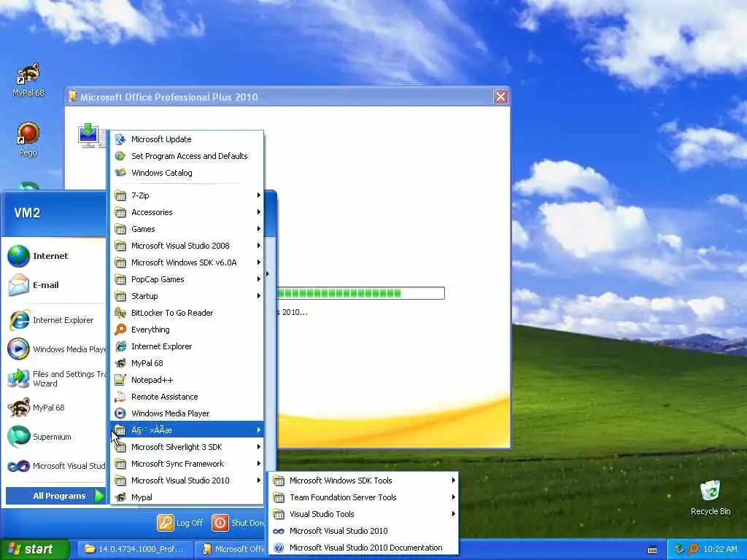Click the VM2 user name header
Image resolution: width=747 pixels, height=560 pixels.
pyautogui.click(x=27, y=212)
